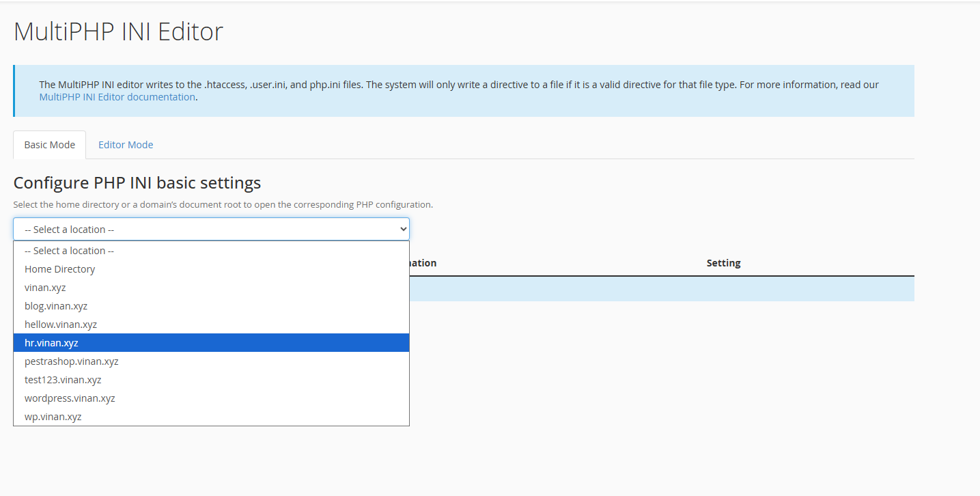Click the Configure PHP INI basic settings heading
The width and height of the screenshot is (980, 496).
click(x=136, y=182)
